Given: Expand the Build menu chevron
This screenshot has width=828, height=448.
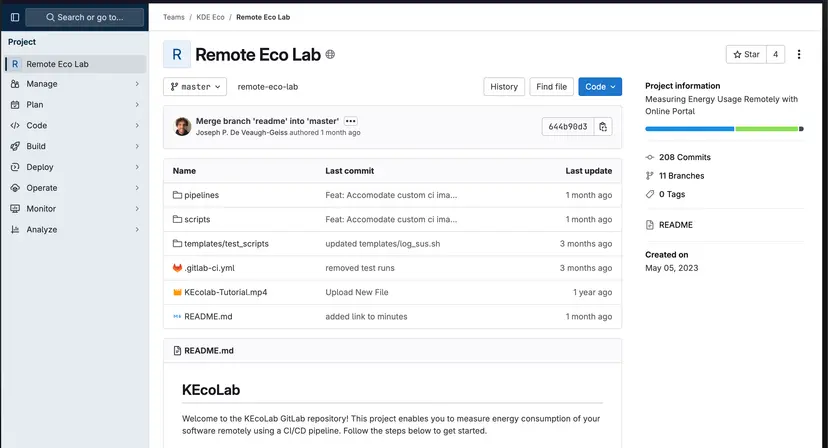Looking at the screenshot, I should pos(137,146).
